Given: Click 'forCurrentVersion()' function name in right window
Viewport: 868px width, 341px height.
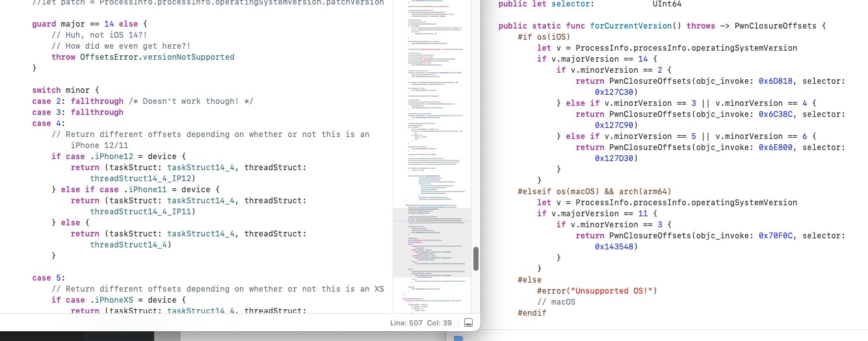Looking at the screenshot, I should tap(634, 27).
